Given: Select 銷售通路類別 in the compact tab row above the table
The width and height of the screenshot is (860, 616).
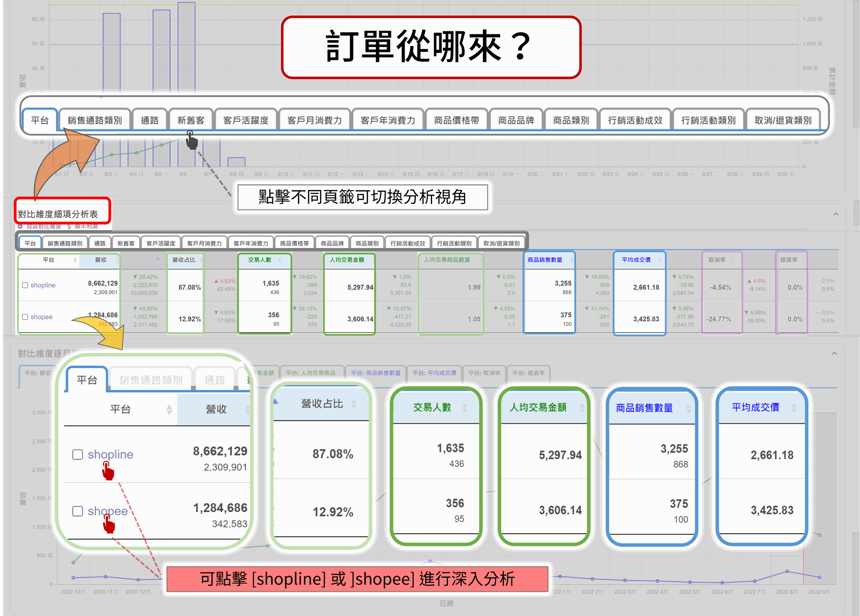Looking at the screenshot, I should pos(65,243).
